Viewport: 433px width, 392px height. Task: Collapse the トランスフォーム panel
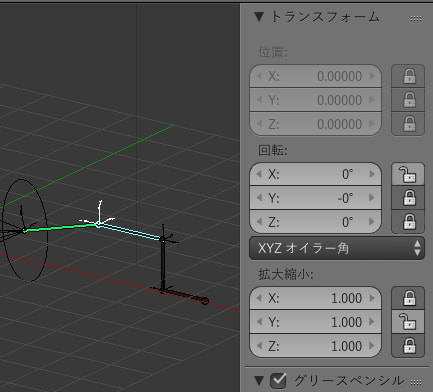(x=259, y=17)
